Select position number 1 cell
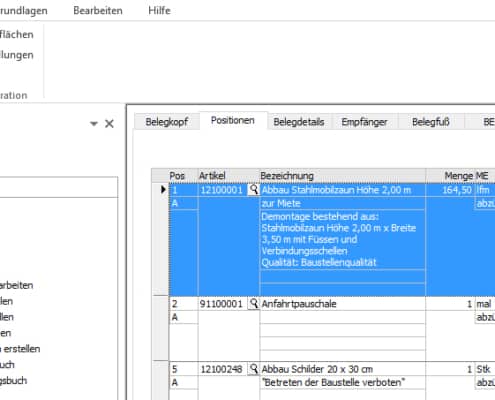The height and width of the screenshot is (400, 495). (x=184, y=190)
